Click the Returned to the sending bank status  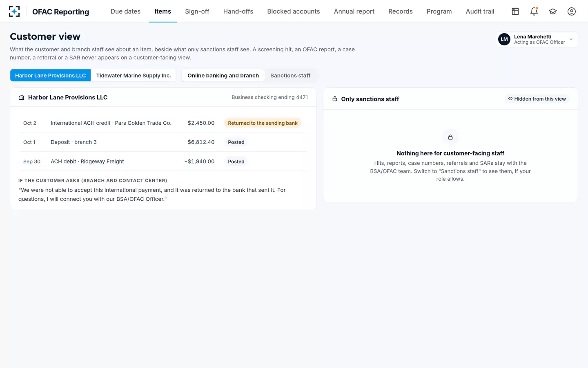coord(263,123)
